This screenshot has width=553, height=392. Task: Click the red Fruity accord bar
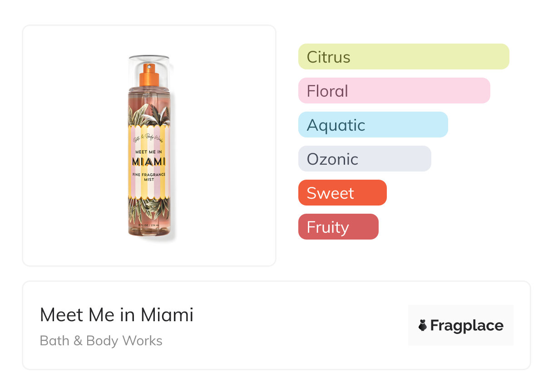click(338, 227)
